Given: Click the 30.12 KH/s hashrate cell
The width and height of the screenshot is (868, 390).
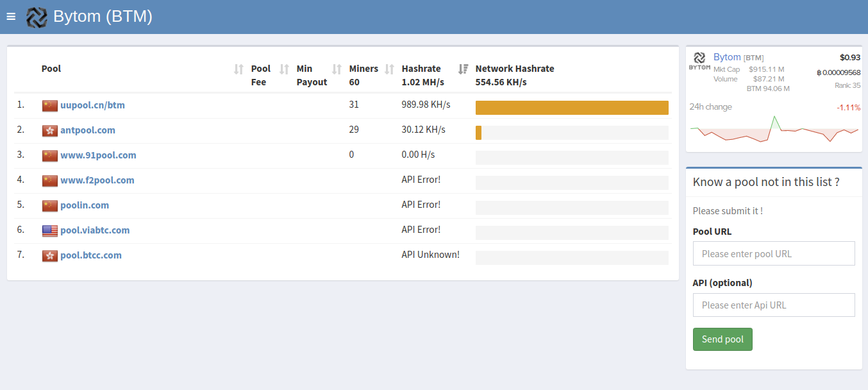Looking at the screenshot, I should [424, 130].
